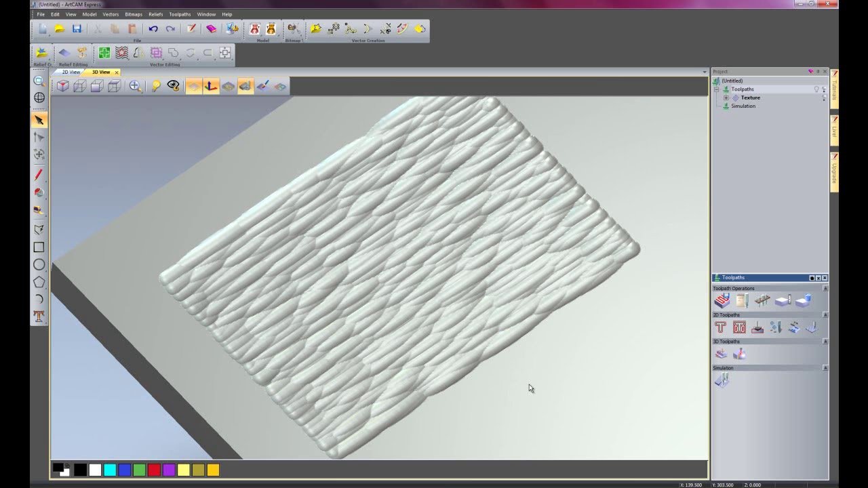The image size is (868, 488).
Task: Pick the Text tool in left toolbar
Action: [x=39, y=317]
